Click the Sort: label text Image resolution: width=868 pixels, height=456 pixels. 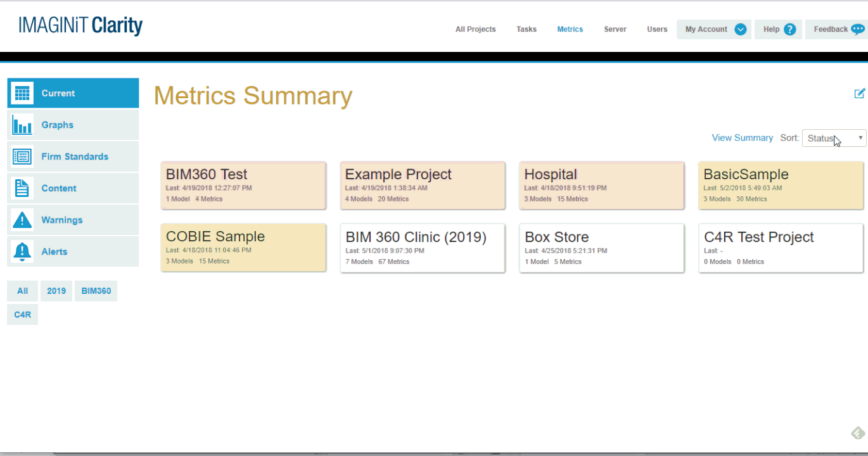(789, 137)
